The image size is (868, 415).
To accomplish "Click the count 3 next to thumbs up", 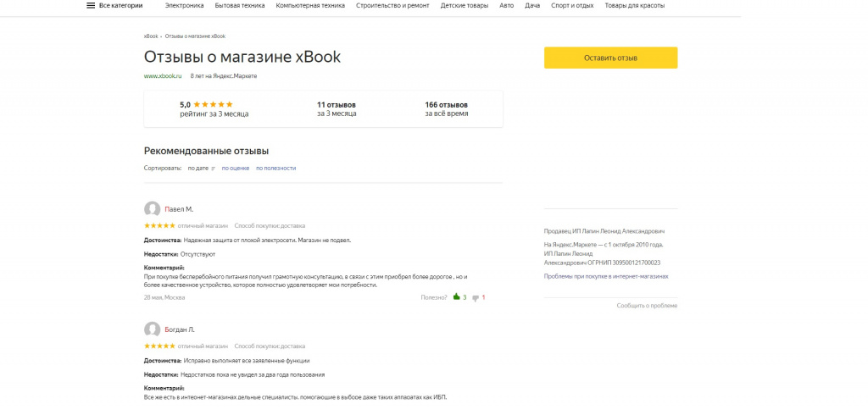I will coord(465,297).
